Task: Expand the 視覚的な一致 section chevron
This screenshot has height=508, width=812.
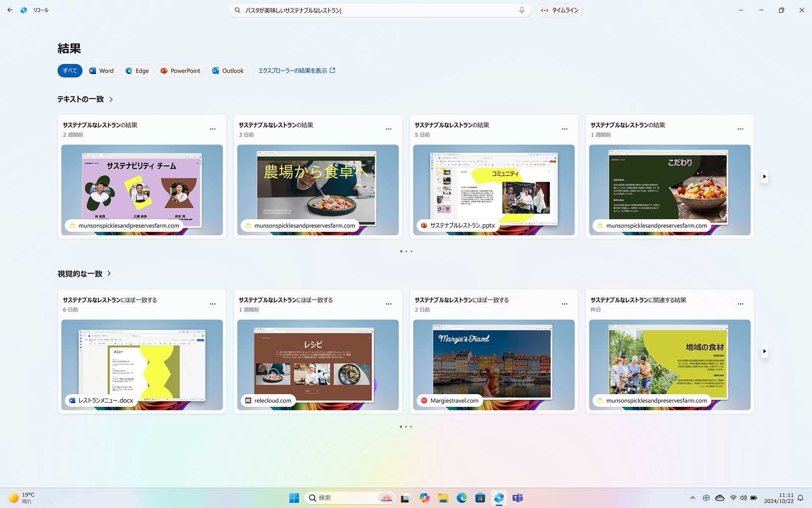Action: coord(109,274)
